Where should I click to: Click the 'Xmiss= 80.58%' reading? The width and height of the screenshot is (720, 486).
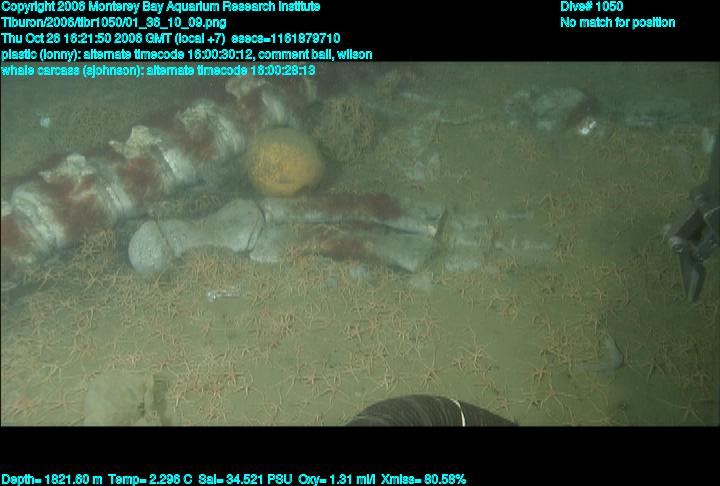423,480
